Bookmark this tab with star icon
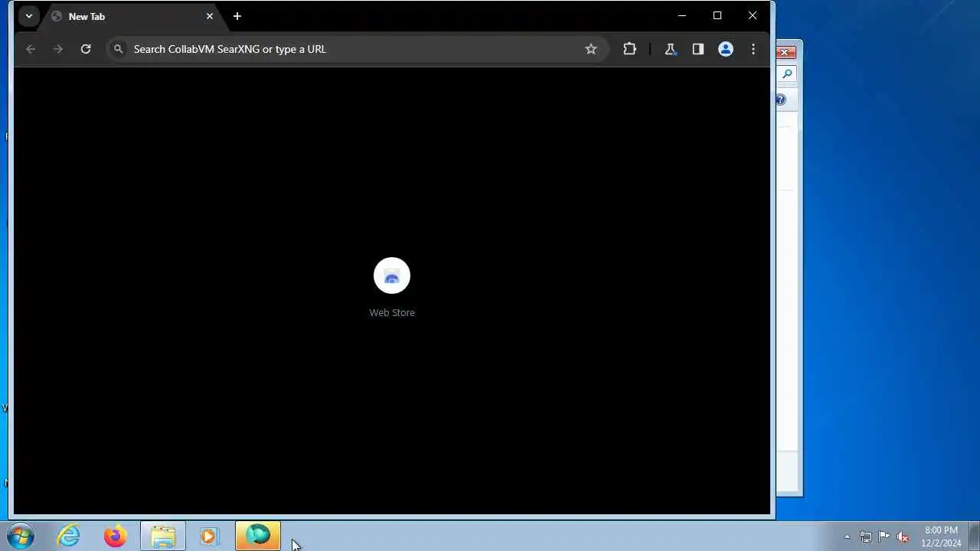980x551 pixels. click(591, 49)
